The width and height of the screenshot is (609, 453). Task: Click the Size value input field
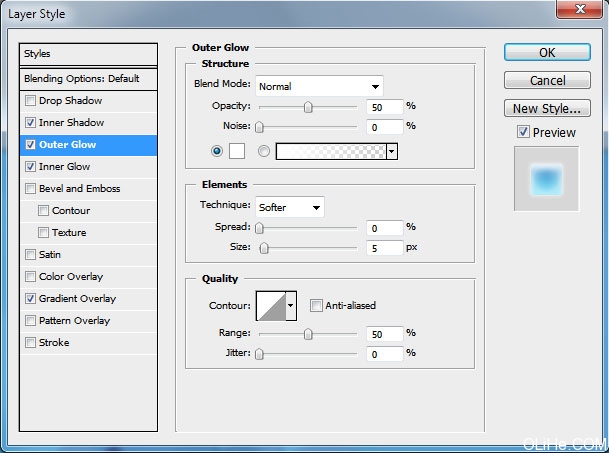(383, 248)
